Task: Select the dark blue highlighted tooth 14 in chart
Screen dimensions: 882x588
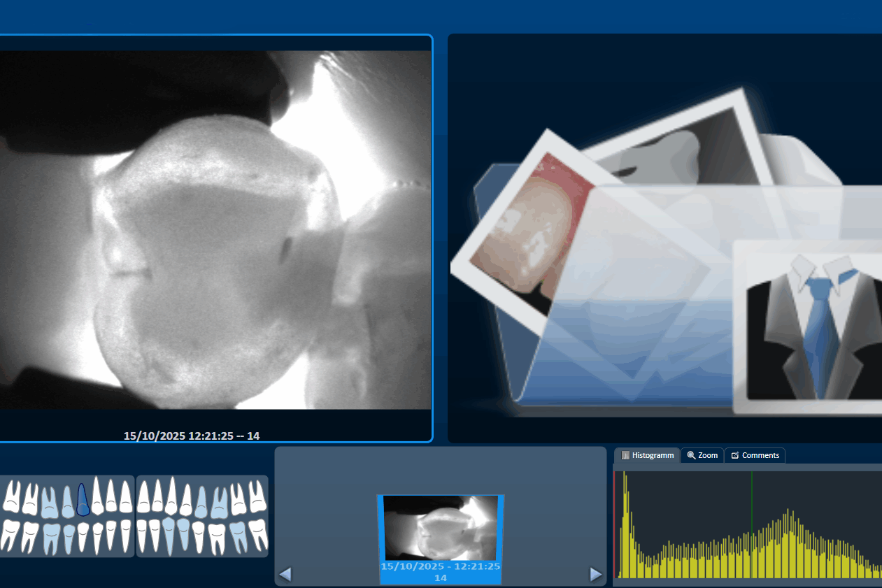Action: [83, 500]
